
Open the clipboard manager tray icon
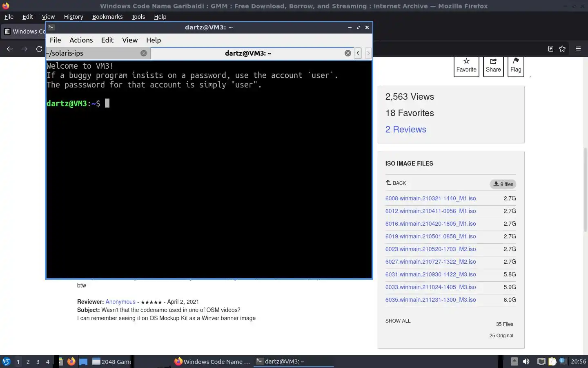click(x=552, y=361)
